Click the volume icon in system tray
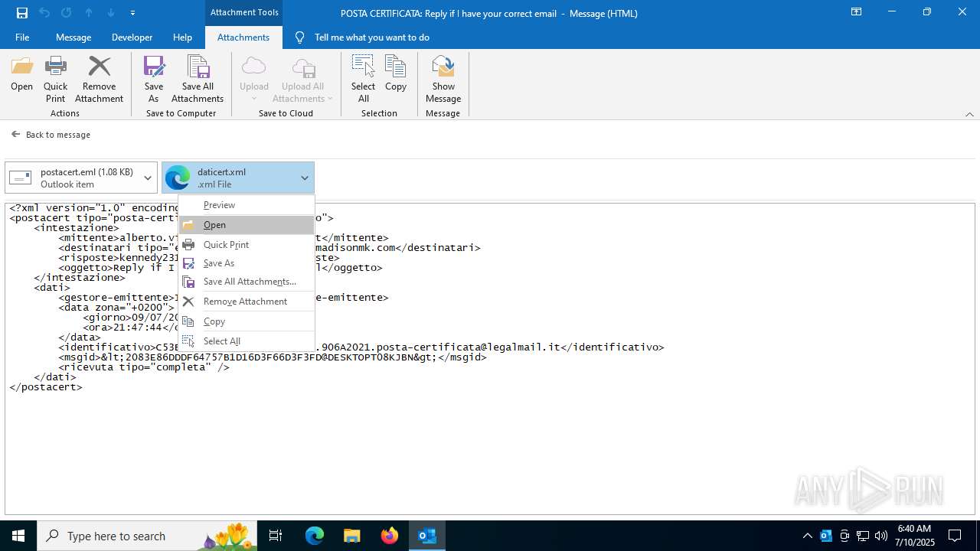This screenshot has height=551, width=980. coord(881,536)
